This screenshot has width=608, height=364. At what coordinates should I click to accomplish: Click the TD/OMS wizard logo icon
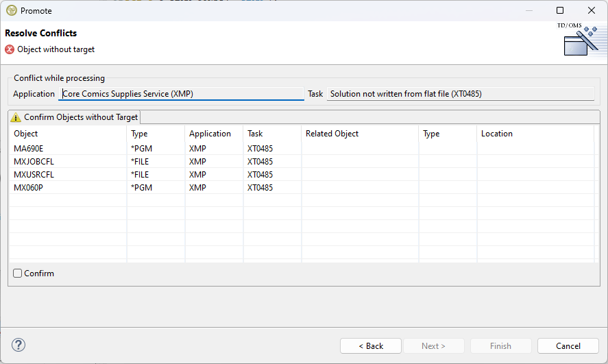tap(581, 41)
